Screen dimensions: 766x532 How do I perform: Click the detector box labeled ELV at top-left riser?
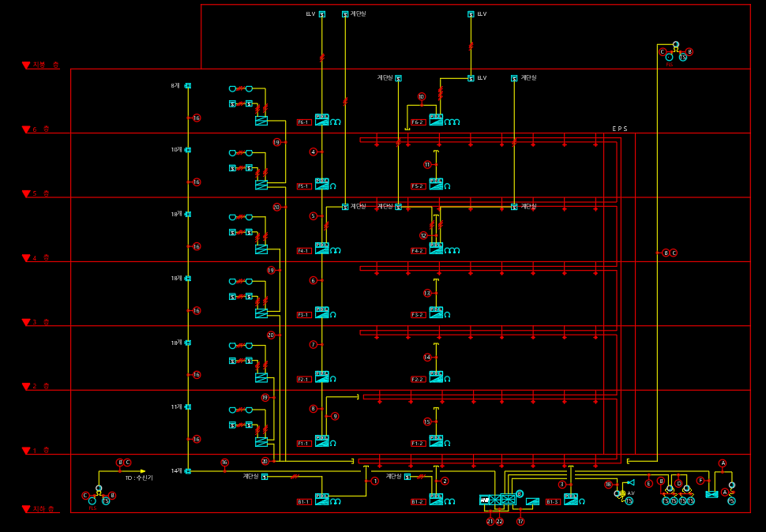[x=322, y=14]
